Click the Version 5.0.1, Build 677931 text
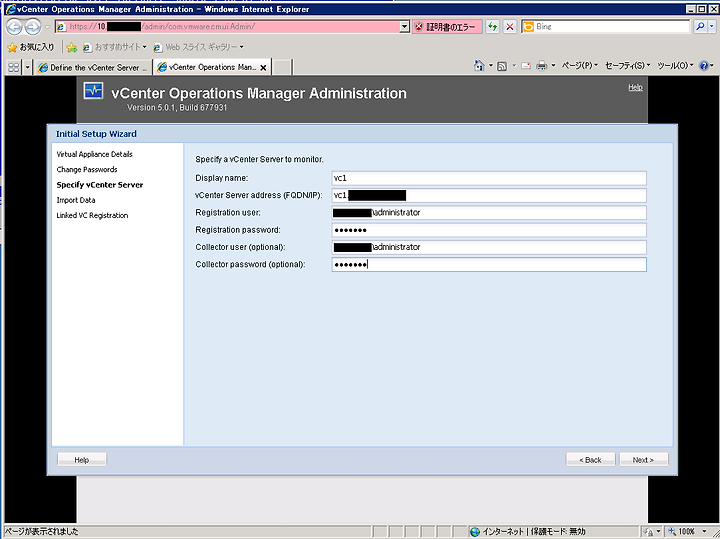This screenshot has height=539, width=720. coord(177,107)
